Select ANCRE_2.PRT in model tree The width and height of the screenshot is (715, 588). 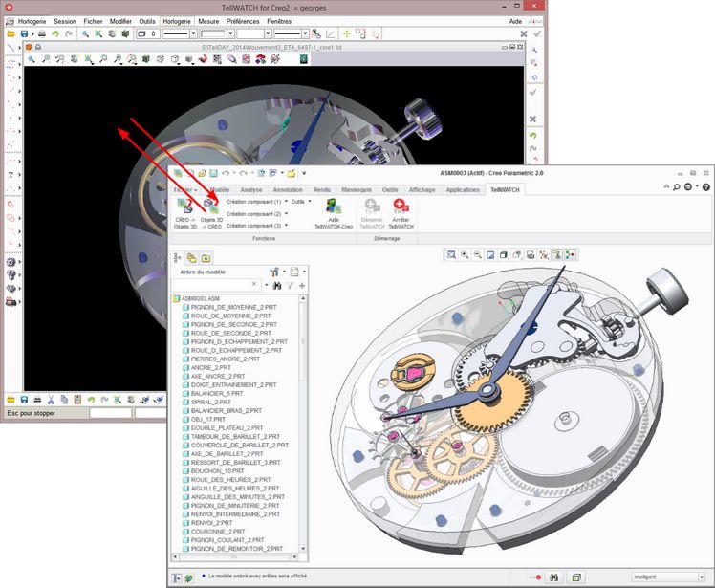(207, 368)
